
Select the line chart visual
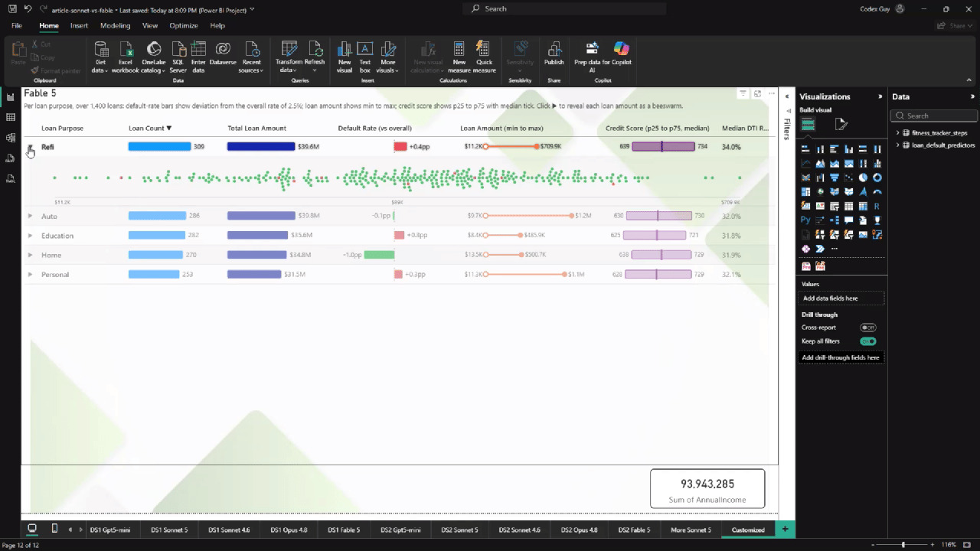pos(805,163)
